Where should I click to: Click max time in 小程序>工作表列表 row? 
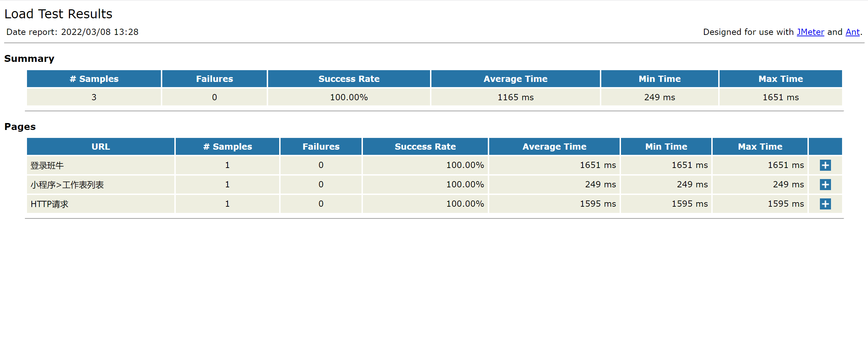760,185
